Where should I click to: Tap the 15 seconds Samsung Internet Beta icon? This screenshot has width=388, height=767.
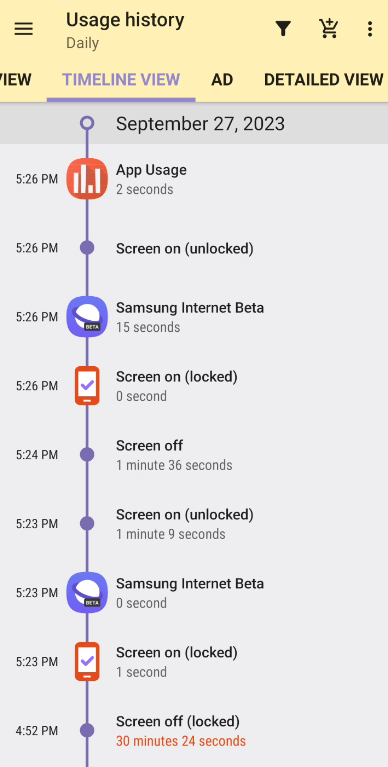coord(87,317)
